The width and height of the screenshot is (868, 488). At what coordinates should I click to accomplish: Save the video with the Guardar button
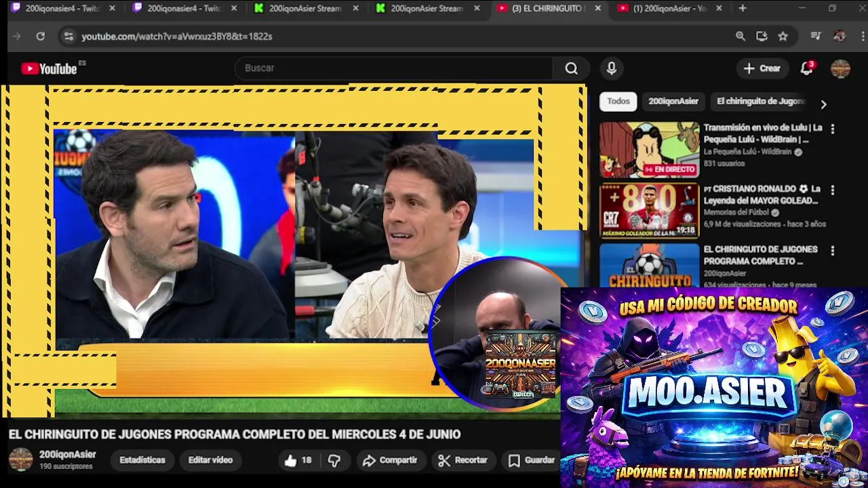pyautogui.click(x=532, y=460)
